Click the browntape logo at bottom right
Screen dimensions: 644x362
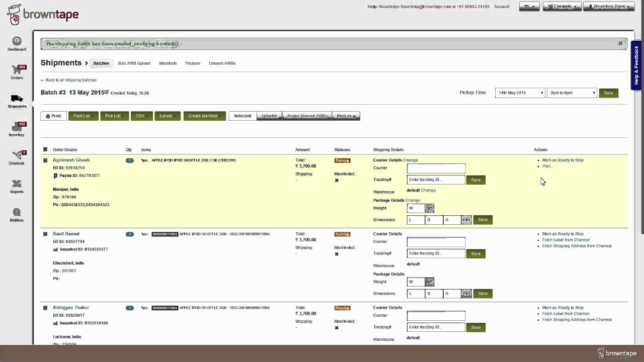point(617,353)
